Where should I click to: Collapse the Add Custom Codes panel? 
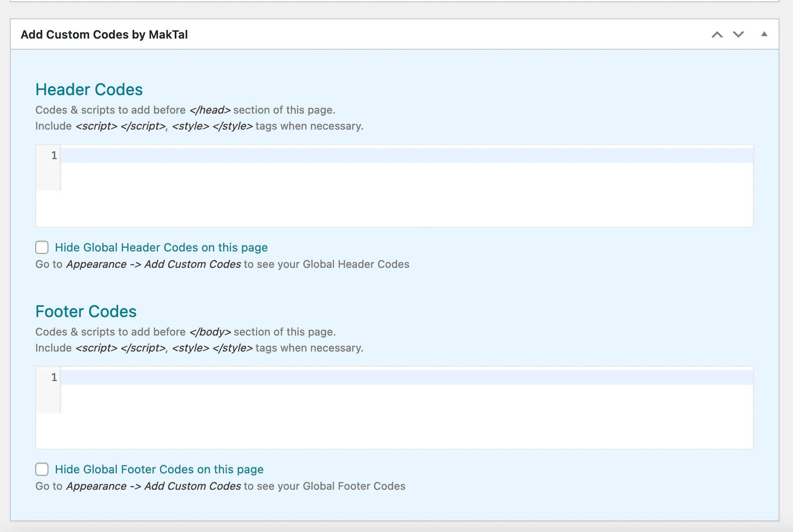(764, 34)
